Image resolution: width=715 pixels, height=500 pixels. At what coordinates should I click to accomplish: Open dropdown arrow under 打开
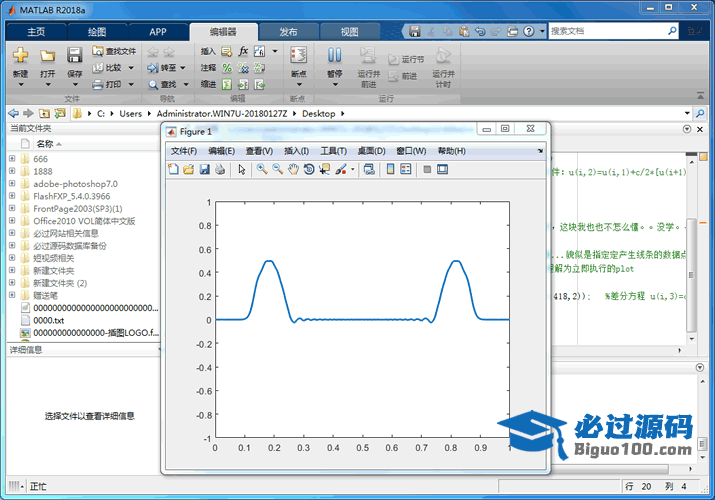(x=48, y=84)
